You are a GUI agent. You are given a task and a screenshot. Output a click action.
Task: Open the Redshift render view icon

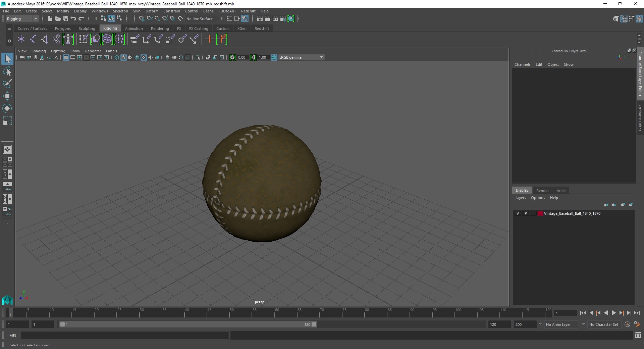(291, 19)
